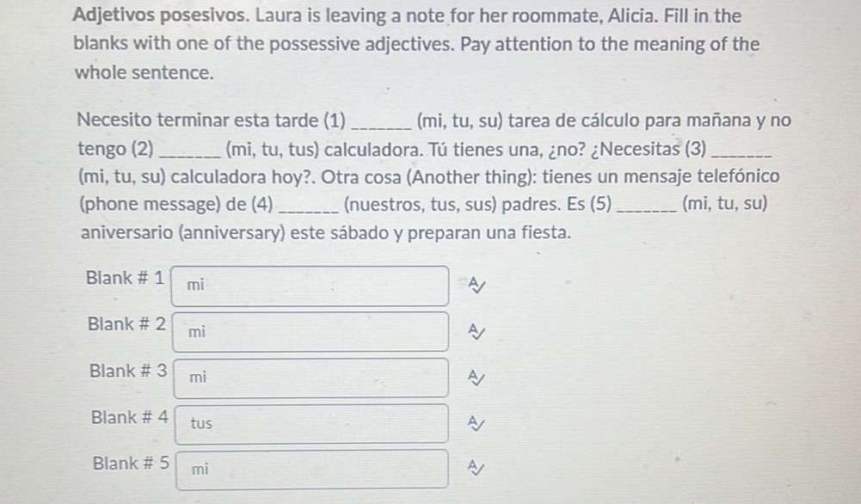Viewport: 861px width, 504px height.
Task: Click the box containing the answer 'tus'
Action: [x=310, y=423]
